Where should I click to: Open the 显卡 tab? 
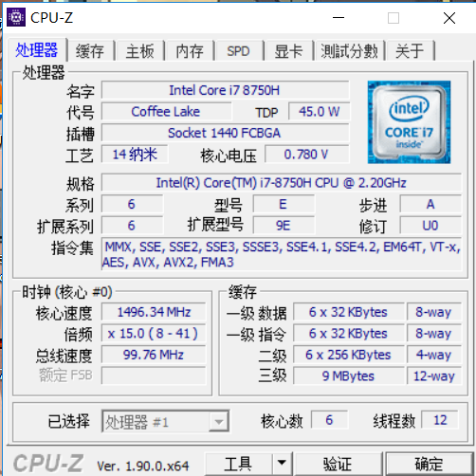288,51
